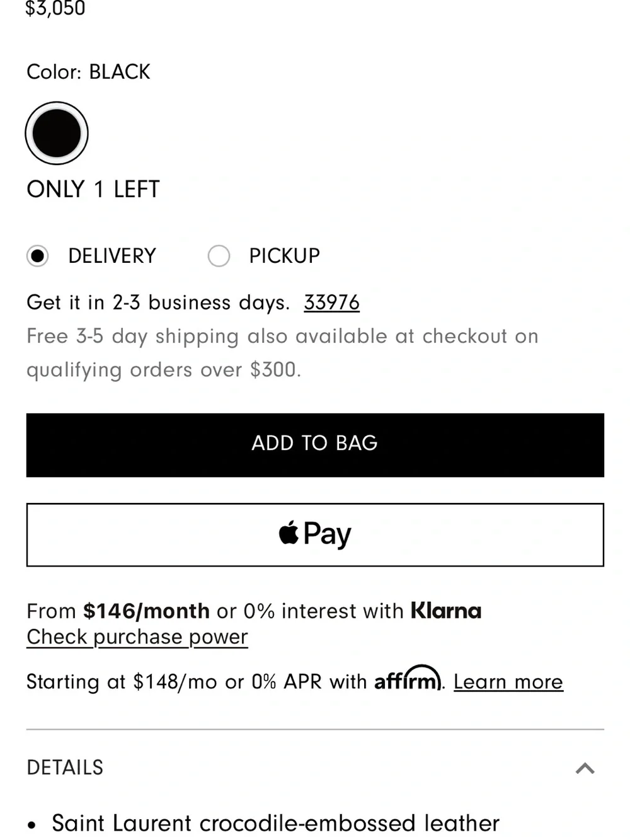
Task: Open Check purchase power link
Action: 137,637
